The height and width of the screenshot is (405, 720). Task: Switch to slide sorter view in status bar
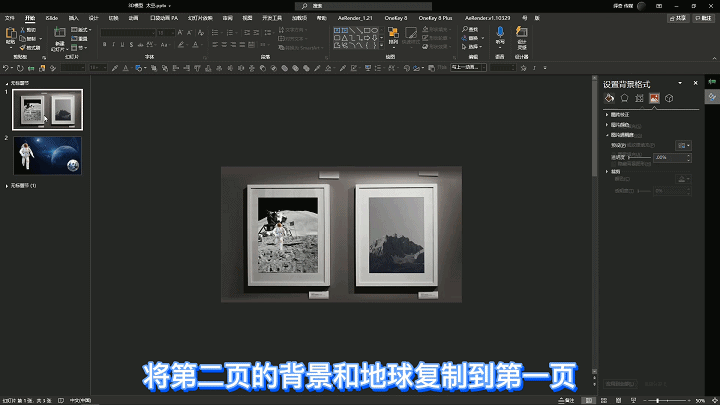tap(604, 401)
